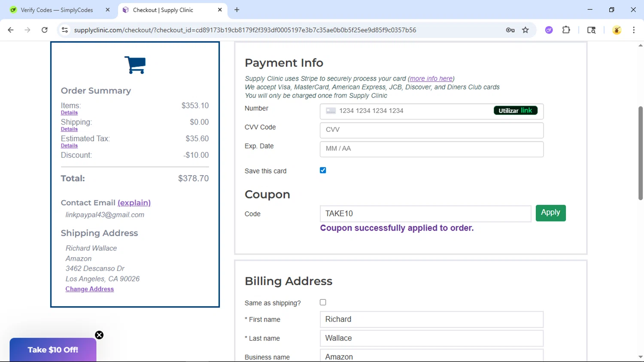This screenshot has height=362, width=644.
Task: Click 'Los Angeles, CA 90026' text
Action: [102, 279]
